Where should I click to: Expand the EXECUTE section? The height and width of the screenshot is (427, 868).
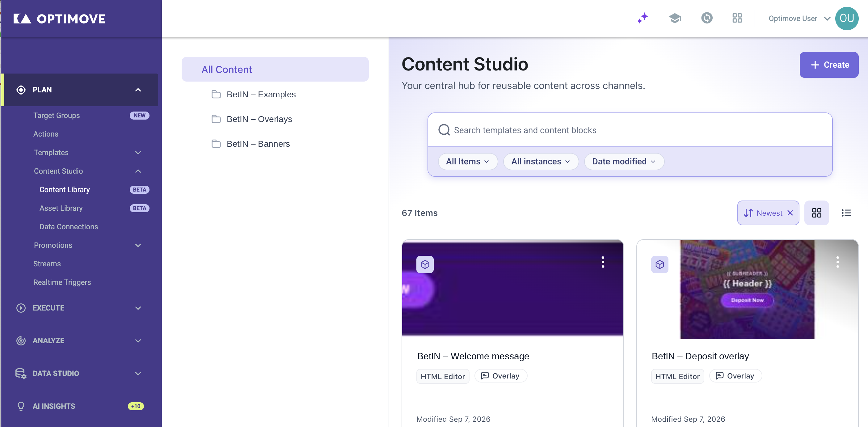coord(138,308)
